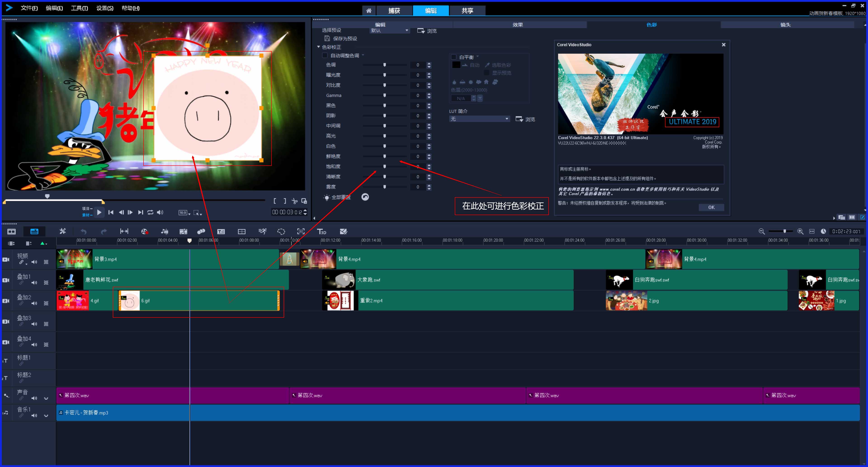Open the subtitle editor icon
868x467 pixels.
(x=221, y=232)
